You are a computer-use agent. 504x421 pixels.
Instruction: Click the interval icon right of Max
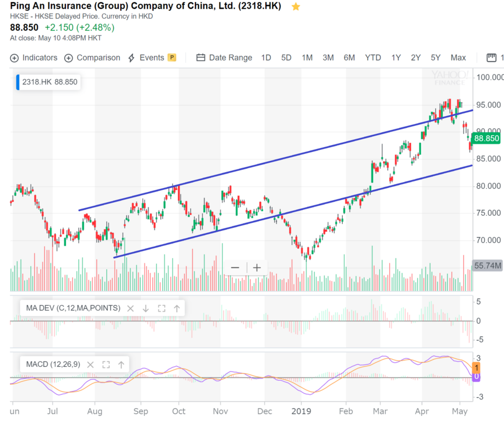pyautogui.click(x=491, y=58)
